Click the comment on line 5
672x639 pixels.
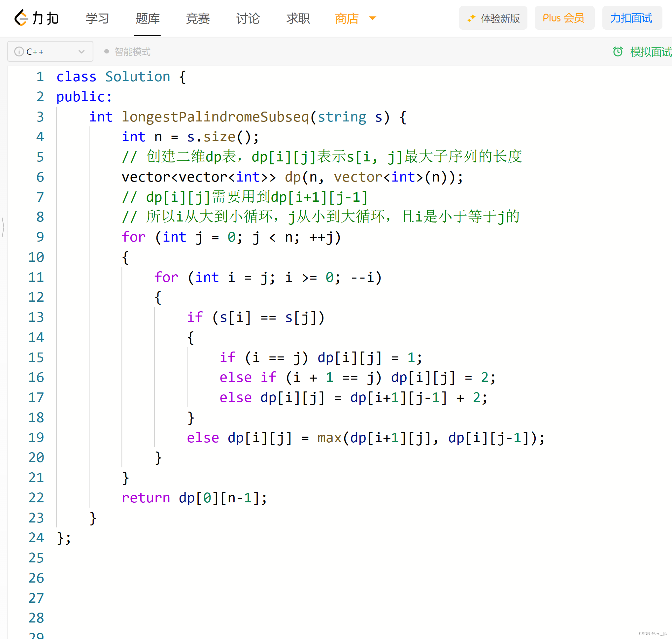point(321,157)
